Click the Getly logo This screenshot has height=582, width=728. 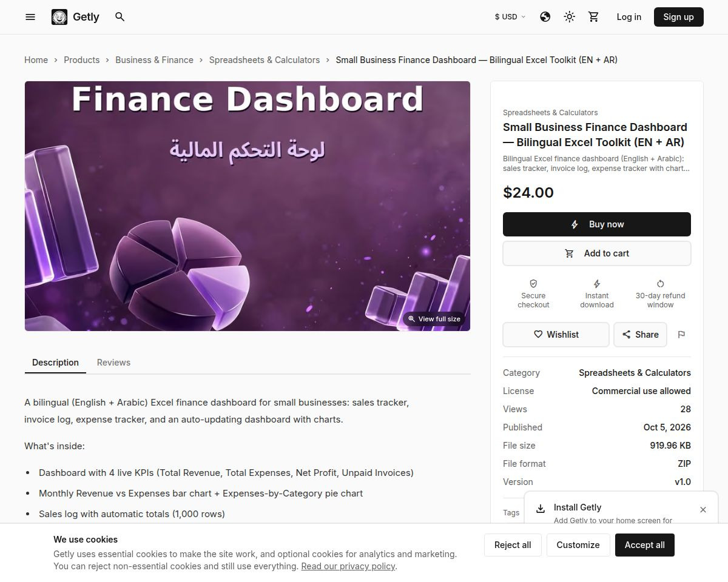point(75,17)
